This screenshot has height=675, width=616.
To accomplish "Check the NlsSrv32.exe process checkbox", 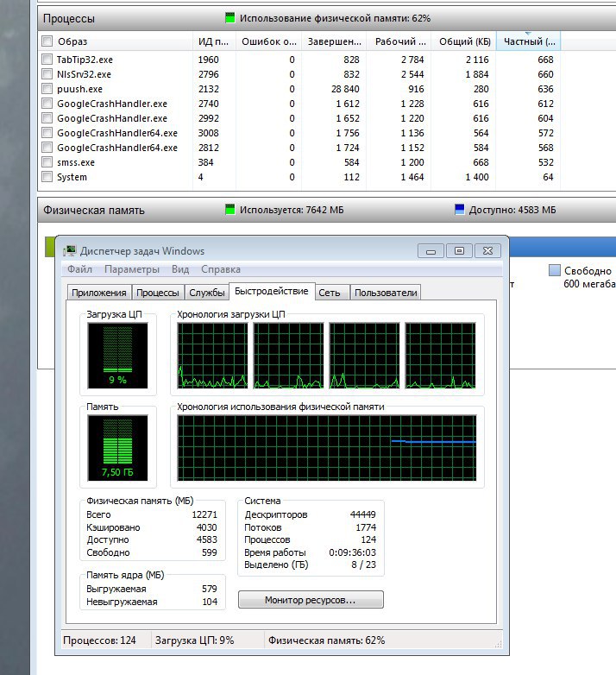I will click(47, 73).
